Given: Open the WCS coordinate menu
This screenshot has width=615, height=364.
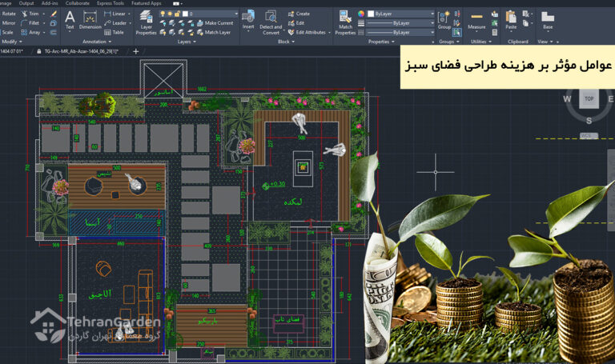Looking at the screenshot, I should pyautogui.click(x=589, y=135).
